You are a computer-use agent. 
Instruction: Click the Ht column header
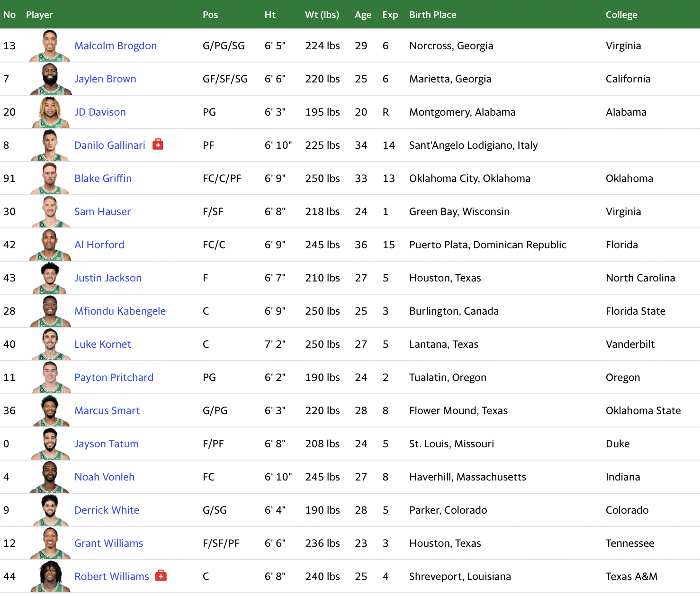click(270, 15)
